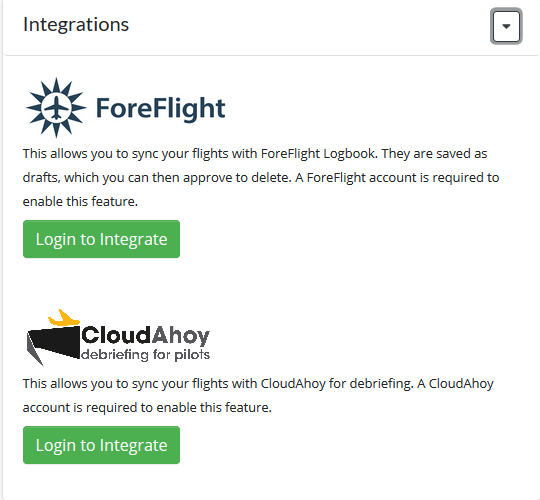Click the gray 'Ahoy' word in logo
This screenshot has width=540, height=500.
(x=180, y=336)
